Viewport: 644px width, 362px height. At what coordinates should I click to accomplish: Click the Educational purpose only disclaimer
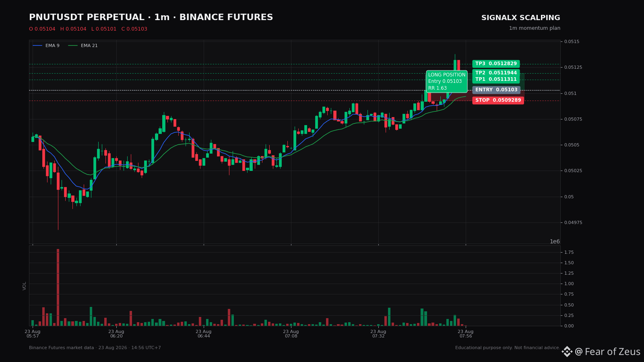click(508, 348)
